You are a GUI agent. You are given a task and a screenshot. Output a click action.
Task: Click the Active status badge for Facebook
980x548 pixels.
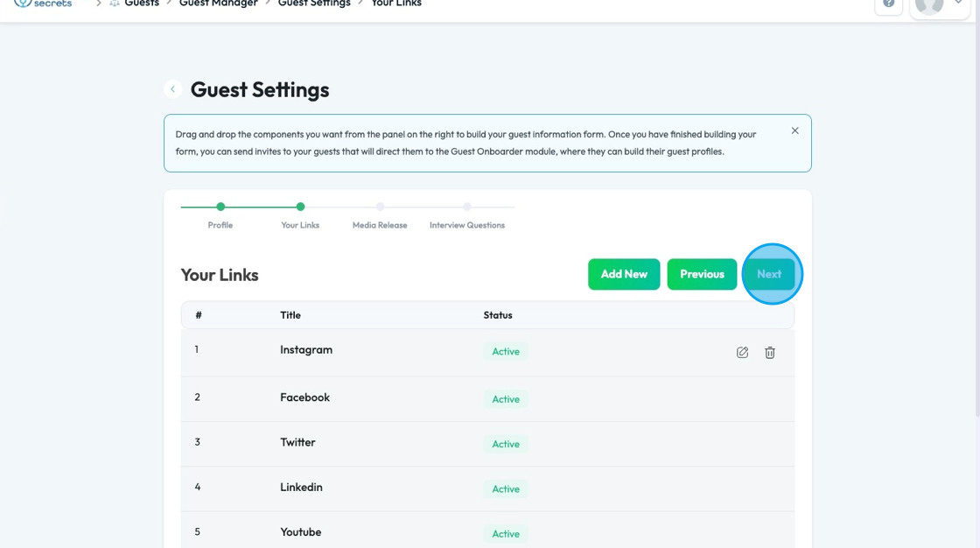(506, 399)
